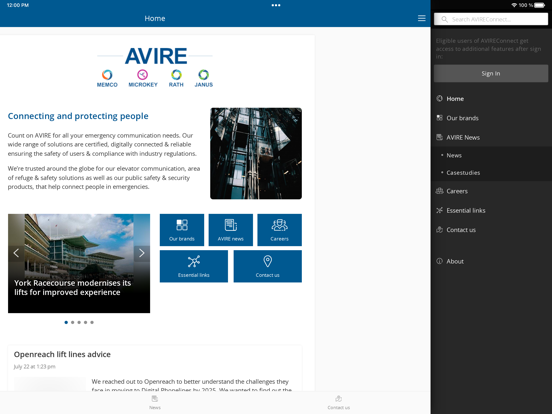Open the Contact us blue tile
552x414 pixels.
point(268,266)
